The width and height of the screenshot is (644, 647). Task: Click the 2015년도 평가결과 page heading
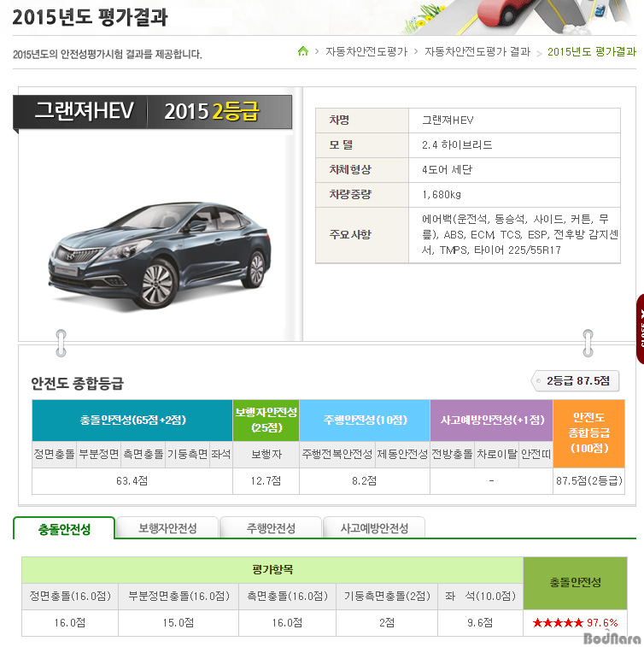pos(90,17)
